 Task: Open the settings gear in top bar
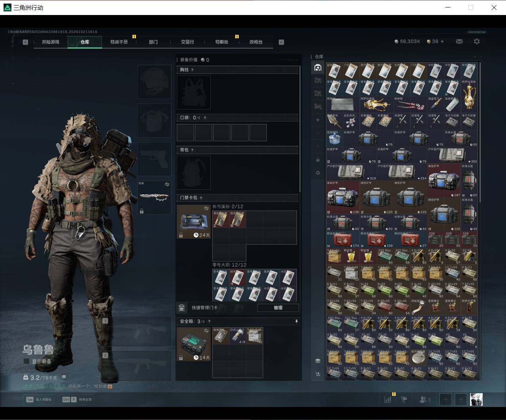(477, 41)
